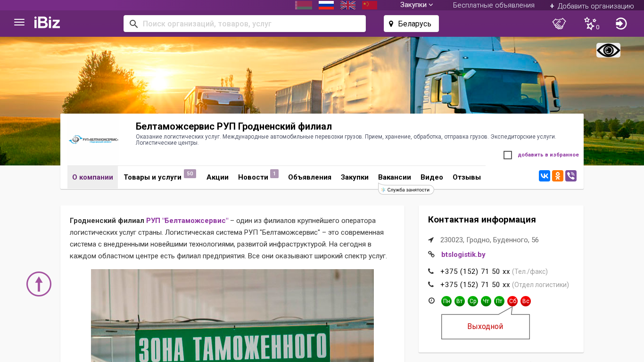Click the scroll-to-top arrow button

(39, 284)
